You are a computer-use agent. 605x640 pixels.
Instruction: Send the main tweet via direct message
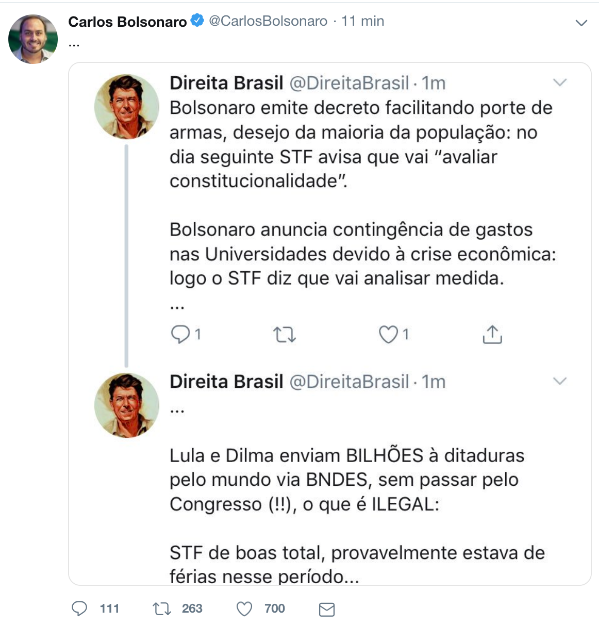coord(326,609)
